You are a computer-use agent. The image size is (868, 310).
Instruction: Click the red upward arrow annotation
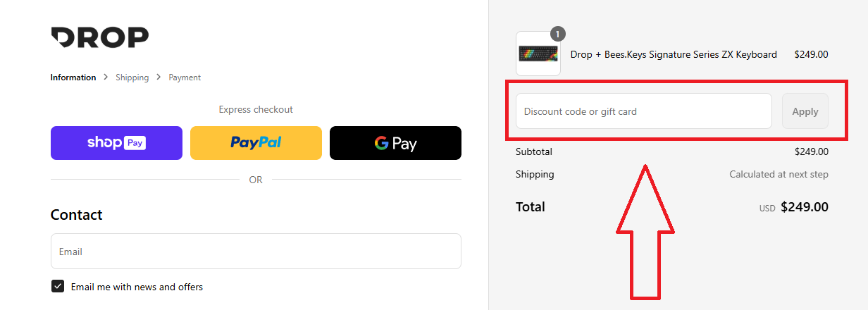tap(645, 231)
